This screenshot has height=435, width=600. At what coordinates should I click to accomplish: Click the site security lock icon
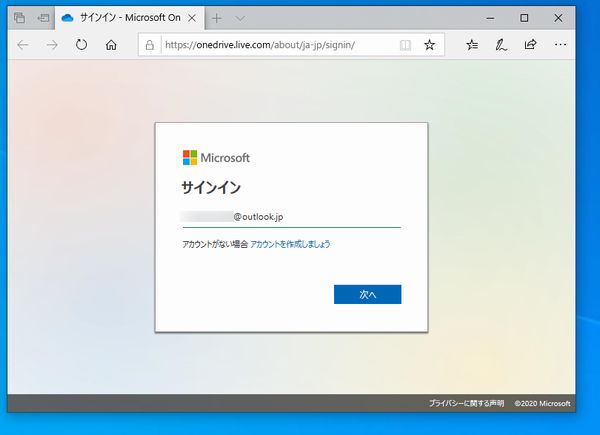click(150, 45)
